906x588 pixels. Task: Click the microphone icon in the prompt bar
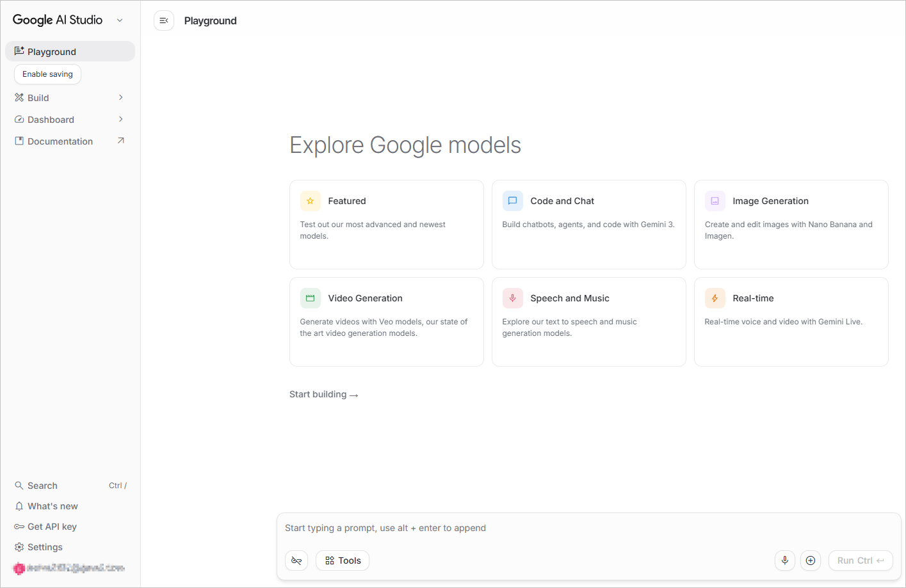coord(784,560)
